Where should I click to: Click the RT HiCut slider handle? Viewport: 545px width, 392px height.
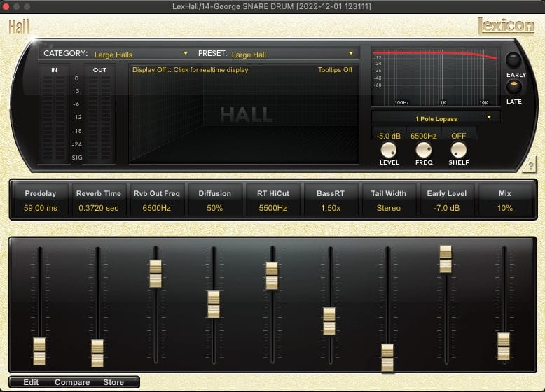pyautogui.click(x=272, y=276)
